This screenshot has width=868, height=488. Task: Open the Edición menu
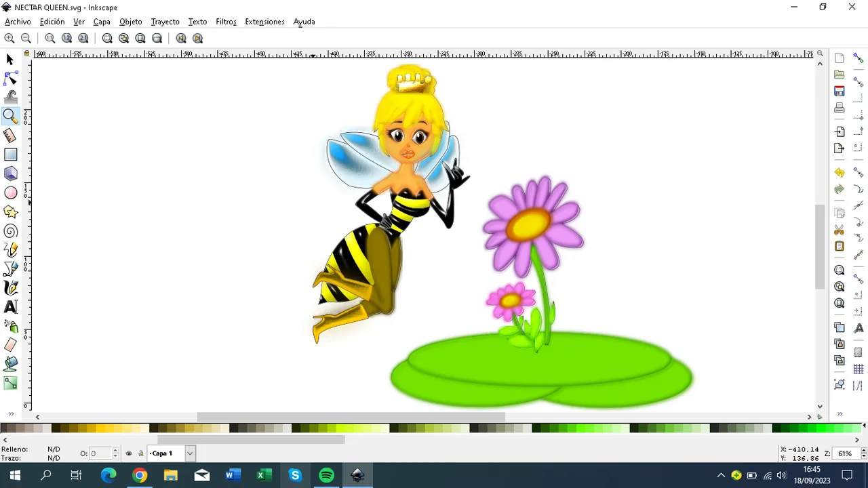click(x=52, y=22)
